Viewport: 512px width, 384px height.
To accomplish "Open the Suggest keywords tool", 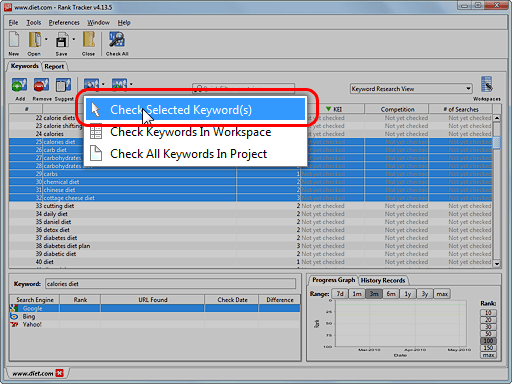I will point(63,85).
